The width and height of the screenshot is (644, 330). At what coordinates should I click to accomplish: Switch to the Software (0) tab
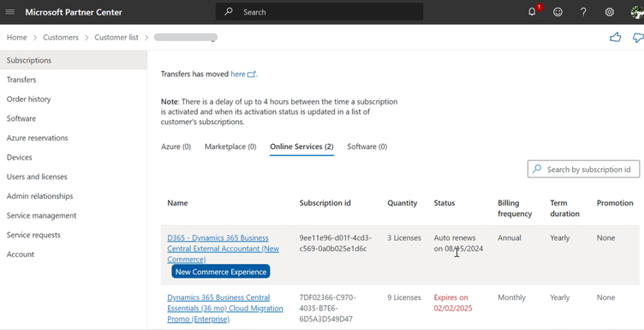tap(367, 147)
